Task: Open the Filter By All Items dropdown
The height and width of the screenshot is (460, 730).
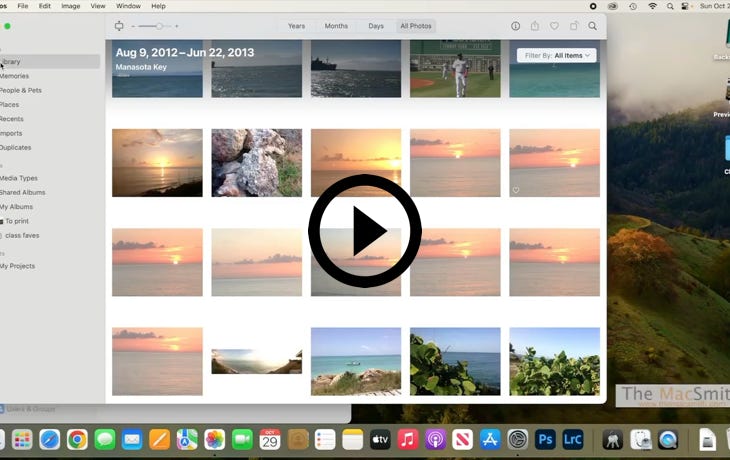Action: [x=557, y=55]
